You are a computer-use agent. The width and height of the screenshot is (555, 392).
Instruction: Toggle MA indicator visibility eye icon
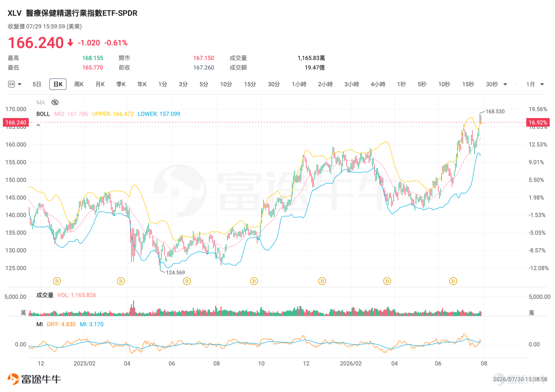[x=55, y=102]
